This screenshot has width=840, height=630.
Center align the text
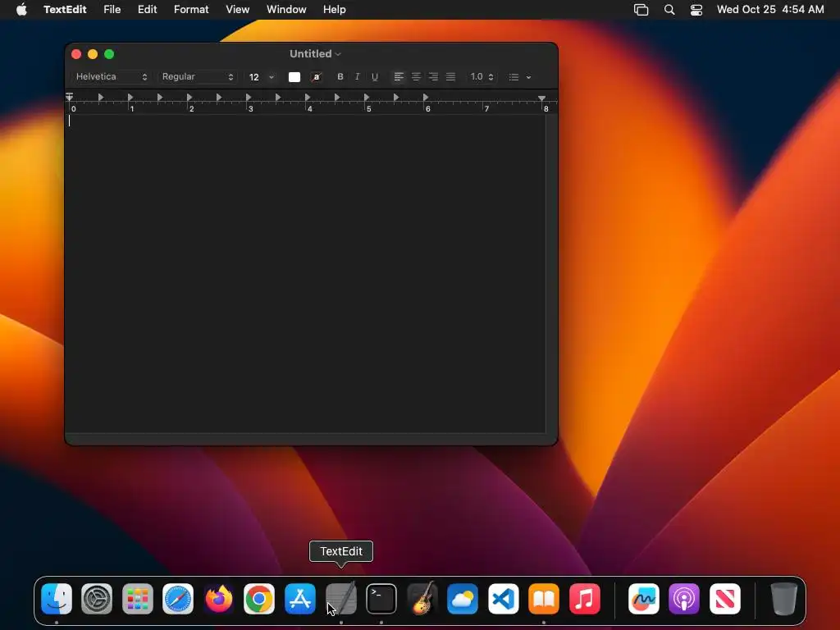point(416,76)
